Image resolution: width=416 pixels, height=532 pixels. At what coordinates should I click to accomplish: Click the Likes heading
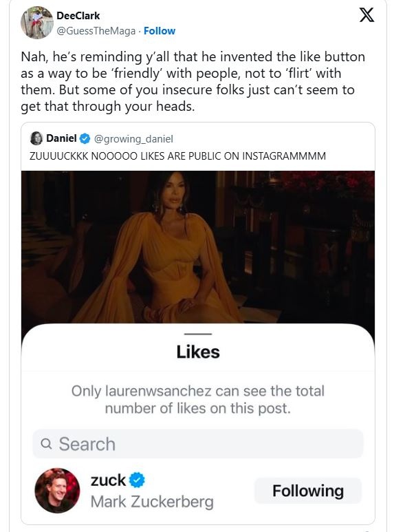click(198, 352)
